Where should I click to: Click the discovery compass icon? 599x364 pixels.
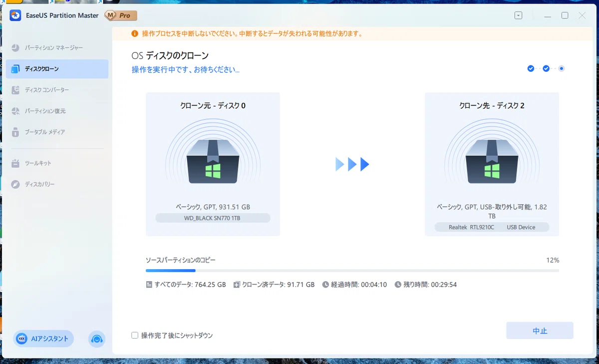coord(15,184)
